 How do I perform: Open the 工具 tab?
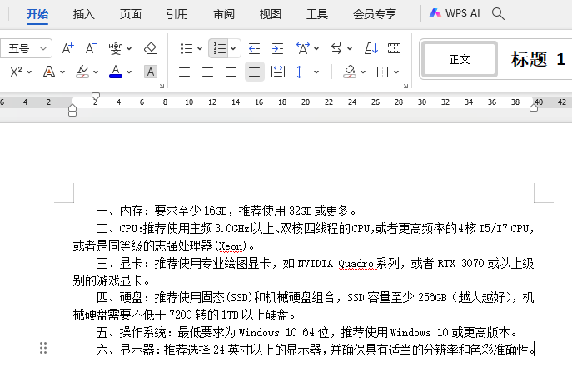pos(317,14)
